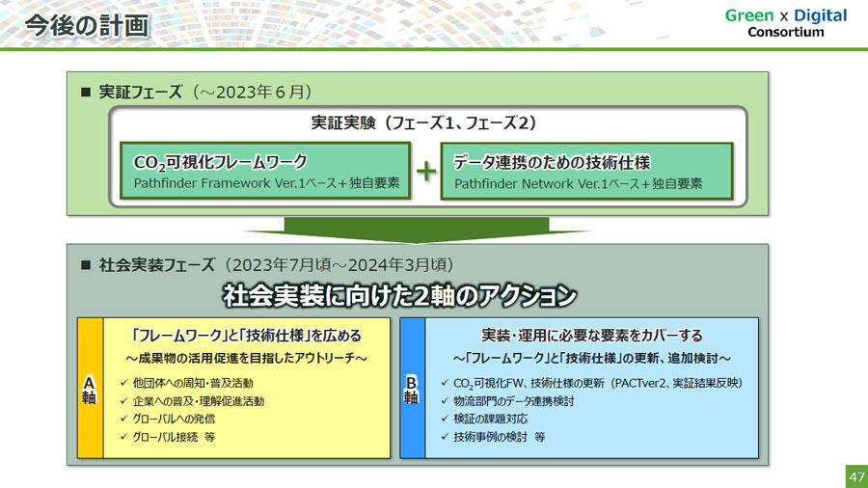
Task: Click the slide title 今後の計画
Action: 88,25
